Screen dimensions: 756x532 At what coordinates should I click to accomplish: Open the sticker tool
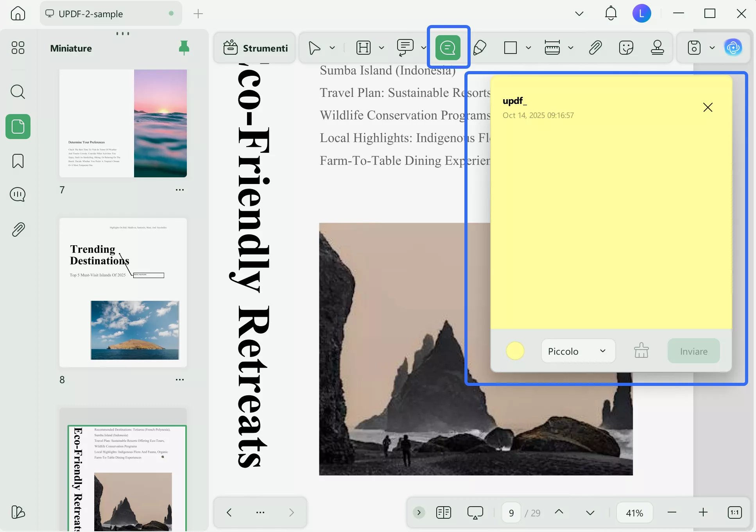[x=626, y=48]
